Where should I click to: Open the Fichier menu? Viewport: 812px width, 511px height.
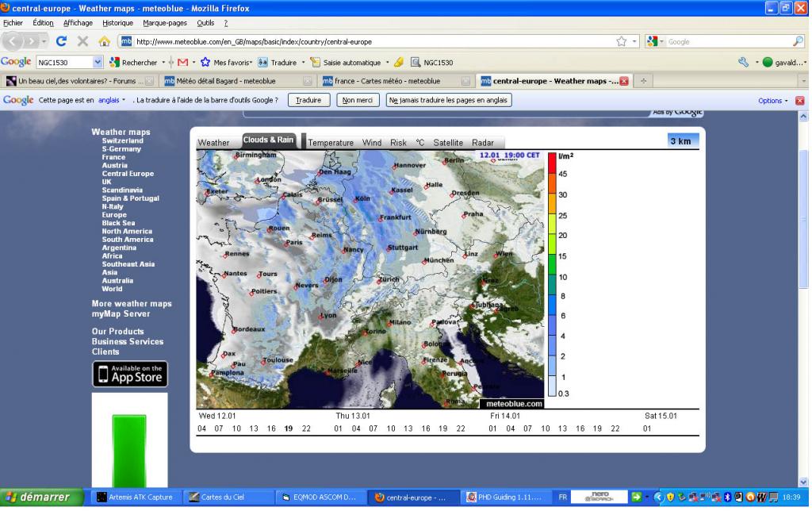[13, 23]
